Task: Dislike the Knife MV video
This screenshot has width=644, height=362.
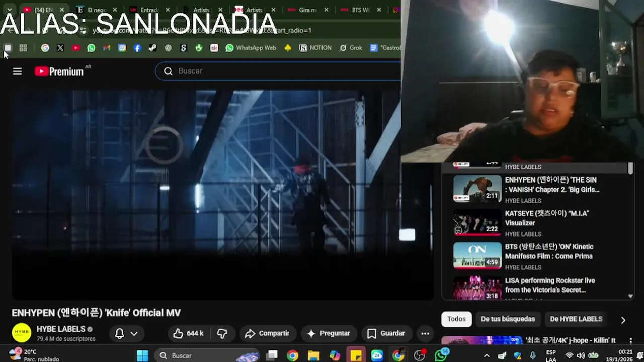Action: point(222,333)
